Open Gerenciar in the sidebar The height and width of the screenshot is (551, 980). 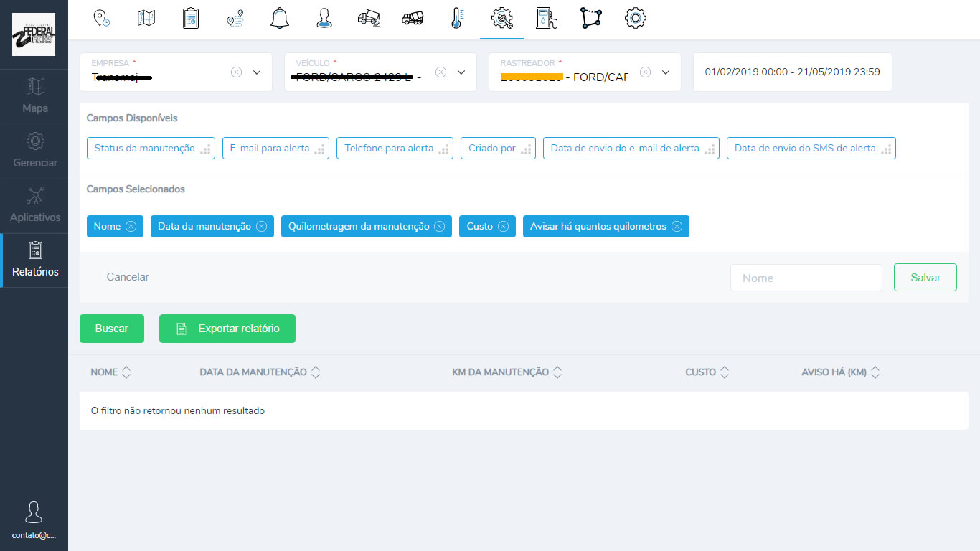tap(34, 151)
